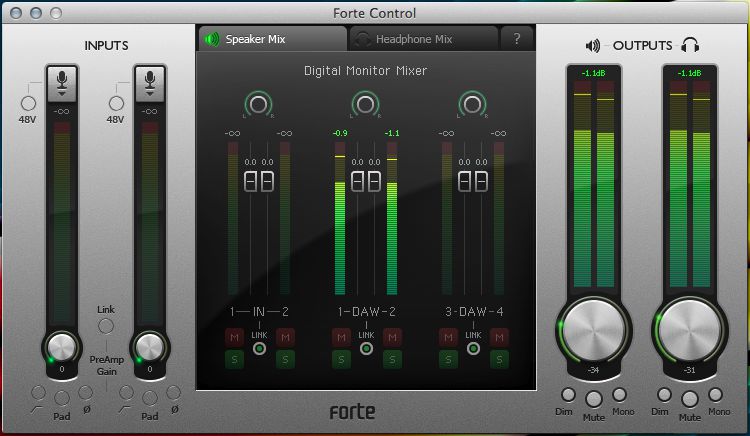Screen dimensions: 750x436
Task: Click the speaker output level meter
Action: [594, 184]
